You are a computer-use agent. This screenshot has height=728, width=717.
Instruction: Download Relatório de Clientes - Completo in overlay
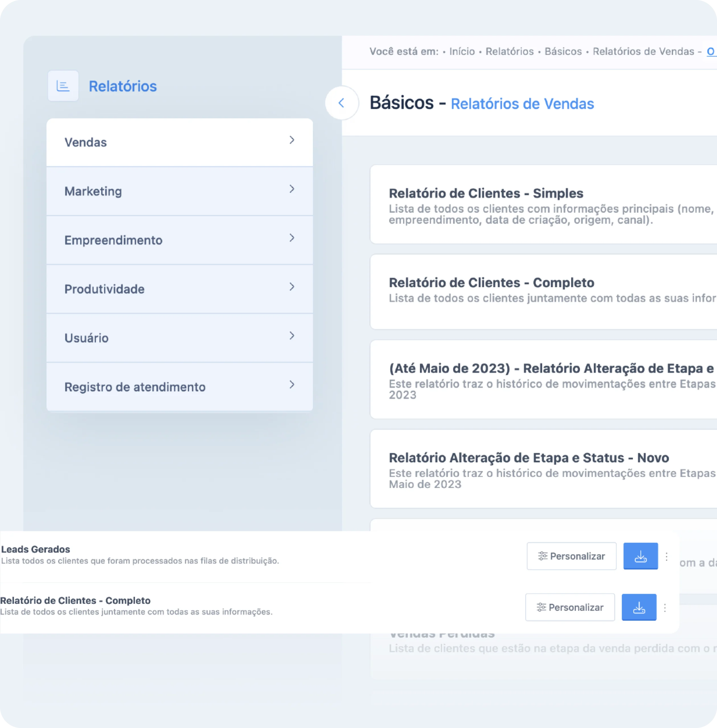pyautogui.click(x=639, y=607)
